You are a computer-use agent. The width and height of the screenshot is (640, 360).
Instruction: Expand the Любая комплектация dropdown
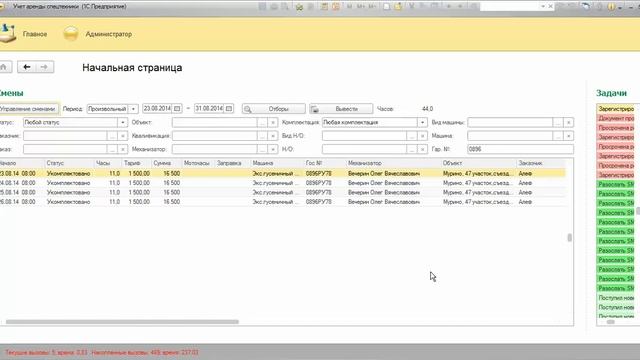pyautogui.click(x=422, y=122)
